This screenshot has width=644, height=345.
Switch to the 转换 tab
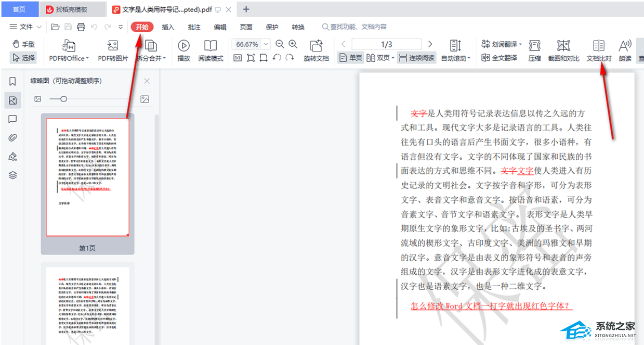coord(298,27)
